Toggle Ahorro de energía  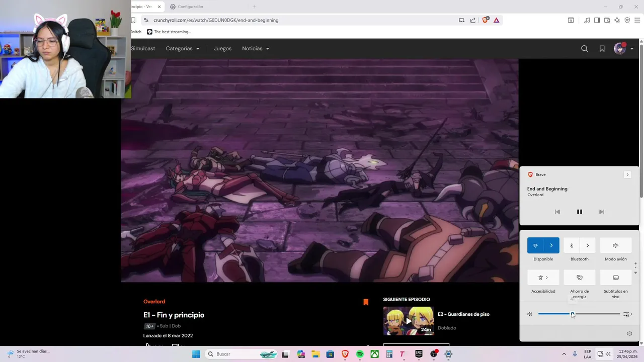pyautogui.click(x=580, y=278)
